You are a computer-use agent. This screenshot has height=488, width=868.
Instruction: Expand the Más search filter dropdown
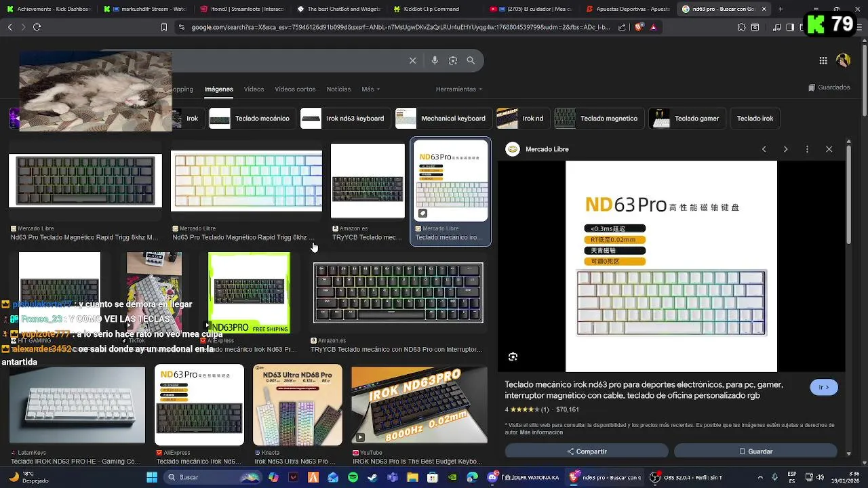(370, 89)
